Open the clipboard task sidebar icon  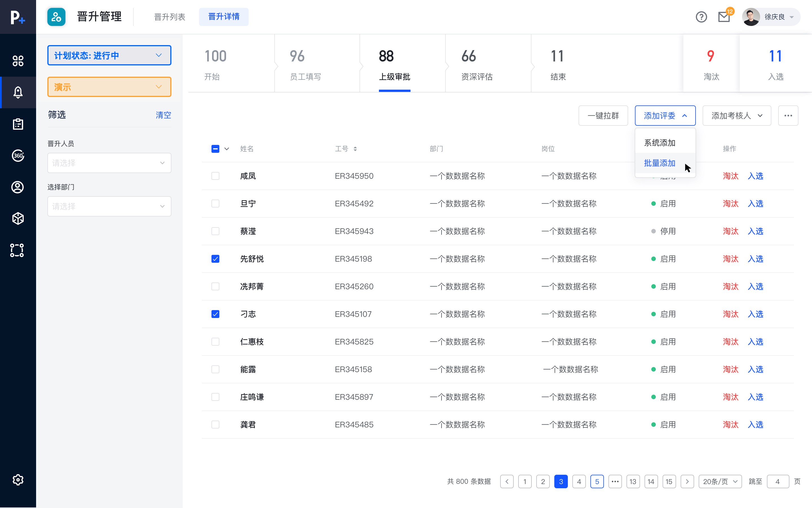click(x=18, y=124)
